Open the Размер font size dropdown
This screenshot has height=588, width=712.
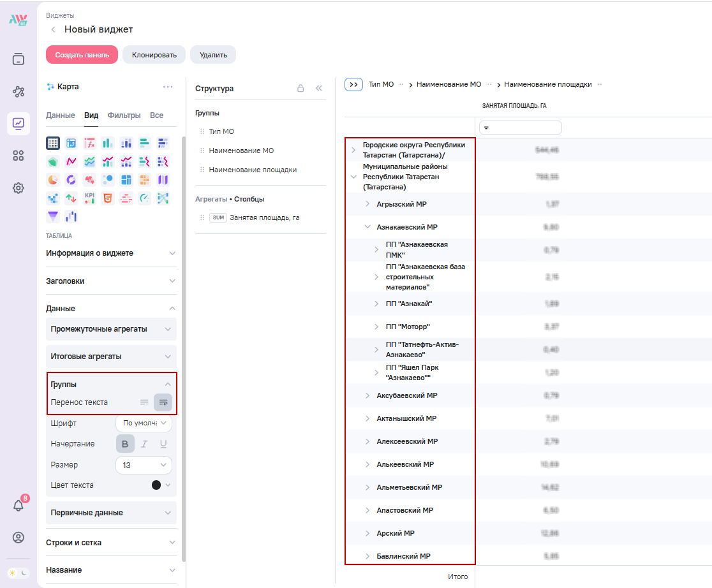coord(144,465)
